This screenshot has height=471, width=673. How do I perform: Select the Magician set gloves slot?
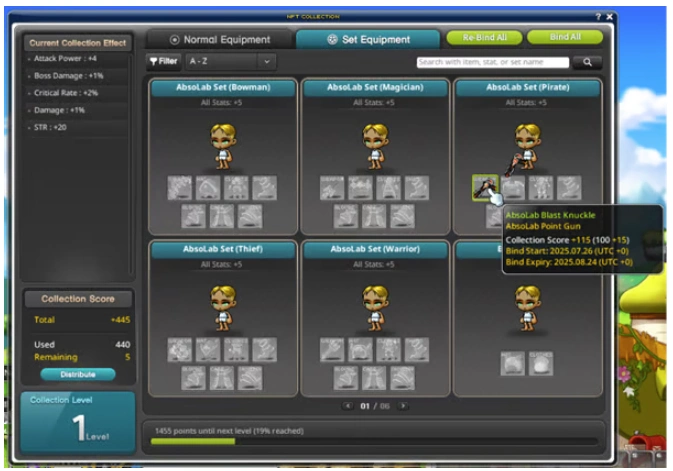tap(346, 216)
